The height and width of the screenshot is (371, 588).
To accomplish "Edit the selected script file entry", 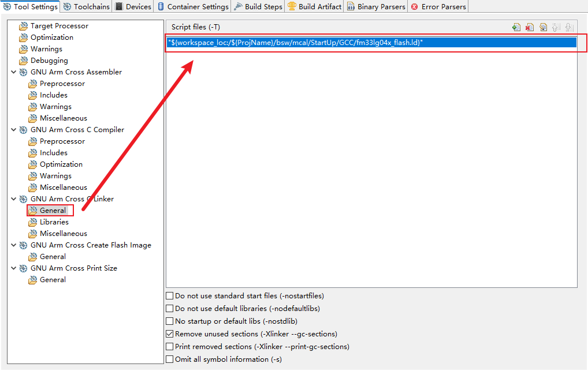I will tap(543, 27).
